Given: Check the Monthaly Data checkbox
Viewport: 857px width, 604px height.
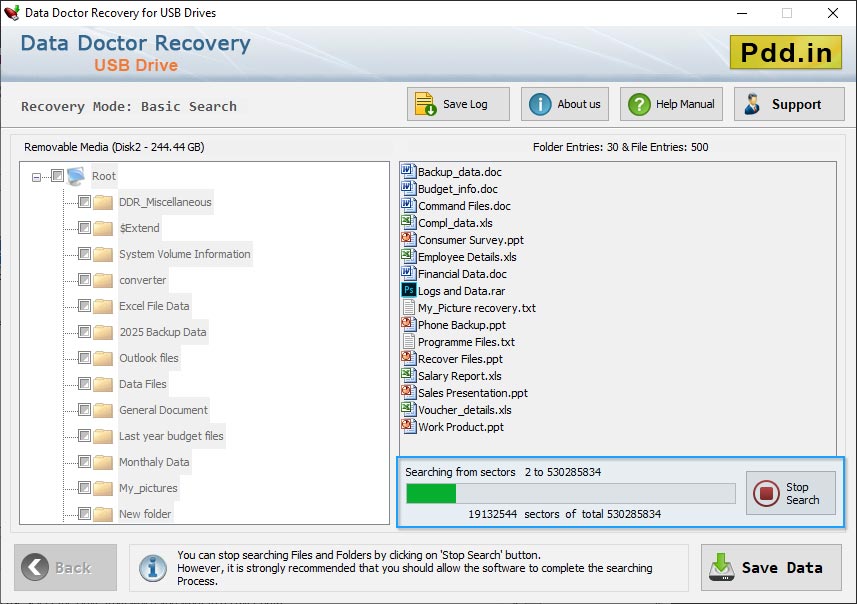Looking at the screenshot, I should pos(84,462).
